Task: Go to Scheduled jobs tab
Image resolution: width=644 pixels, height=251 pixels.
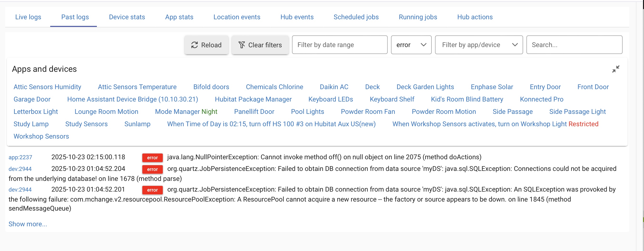Action: (x=356, y=17)
